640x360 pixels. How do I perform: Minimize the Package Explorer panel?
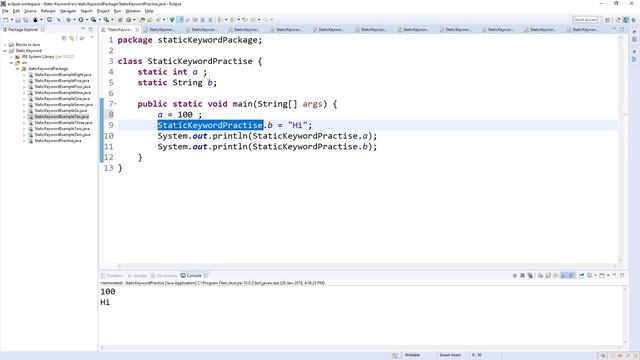[x=83, y=29]
